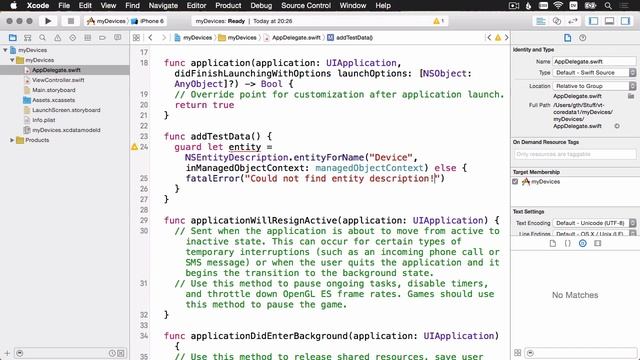Go back in editor history
Image resolution: width=640 pixels, height=360 pixels.
[x=150, y=38]
